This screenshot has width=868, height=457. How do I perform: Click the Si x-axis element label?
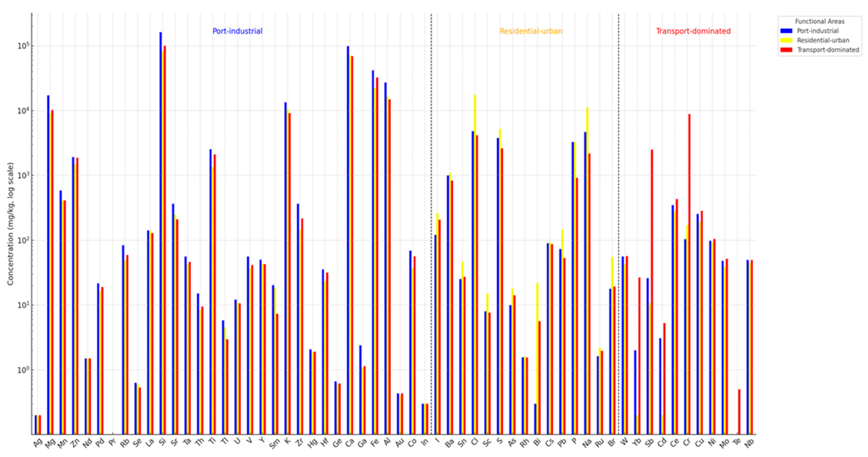(163, 442)
